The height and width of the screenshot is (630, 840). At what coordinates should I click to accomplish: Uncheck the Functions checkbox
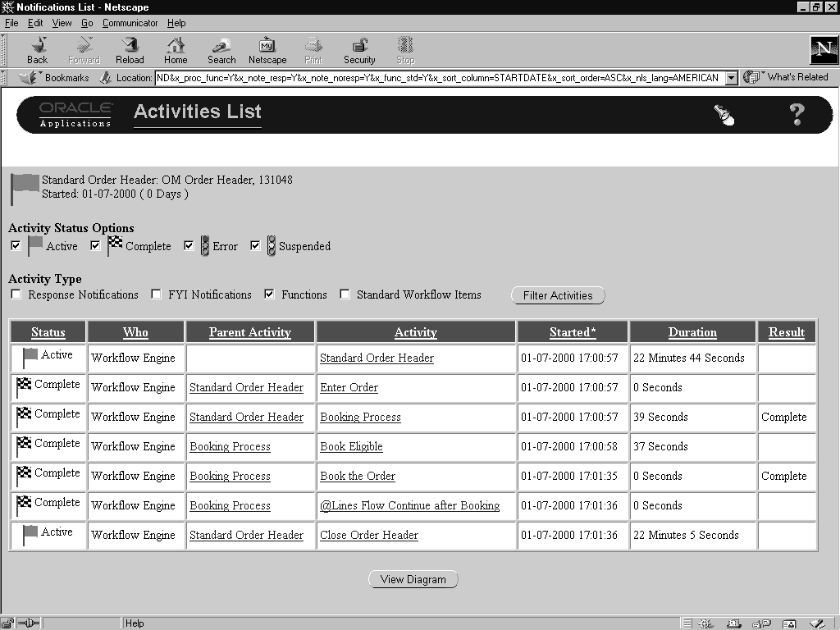(269, 294)
